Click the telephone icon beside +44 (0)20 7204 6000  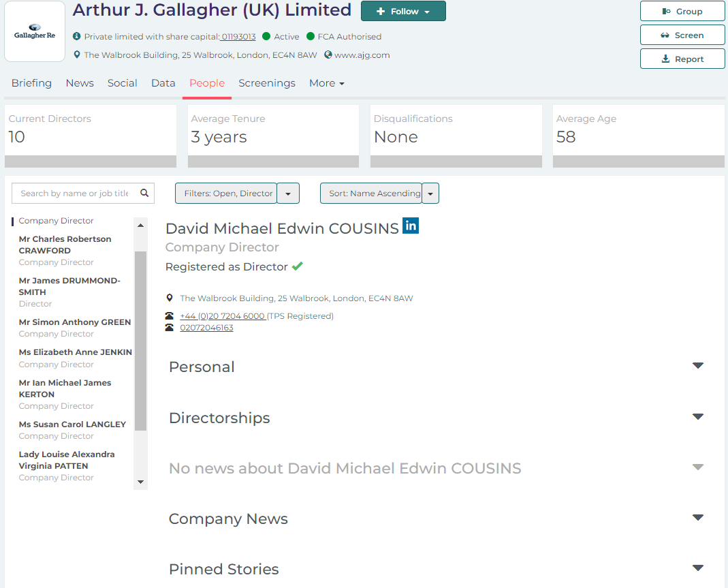pyautogui.click(x=170, y=316)
